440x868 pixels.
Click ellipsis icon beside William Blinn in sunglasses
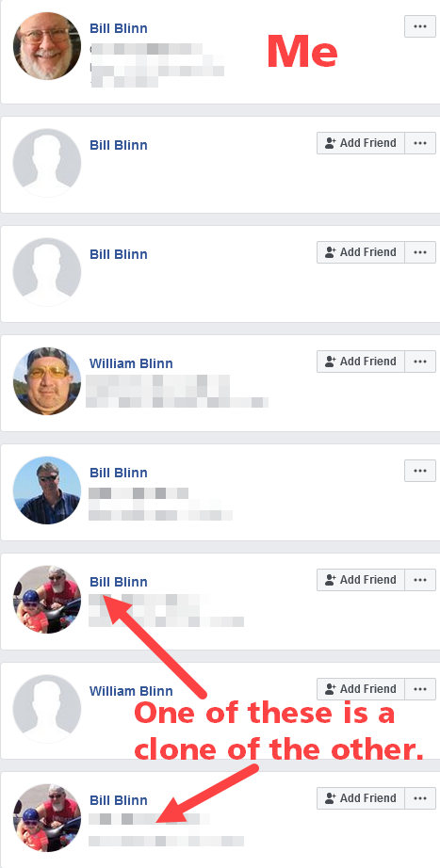[420, 362]
